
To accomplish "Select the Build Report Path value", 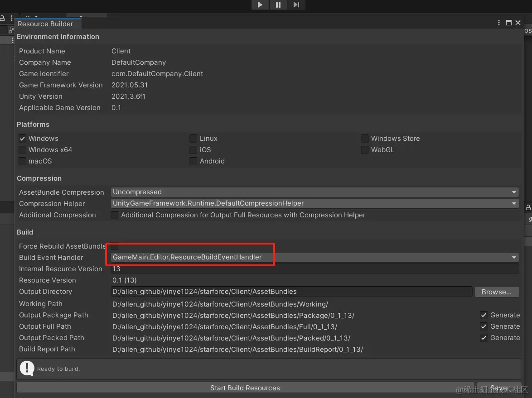I will pos(237,349).
